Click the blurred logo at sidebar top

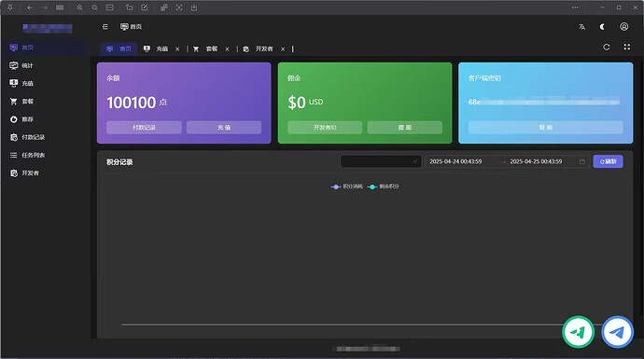[48, 28]
